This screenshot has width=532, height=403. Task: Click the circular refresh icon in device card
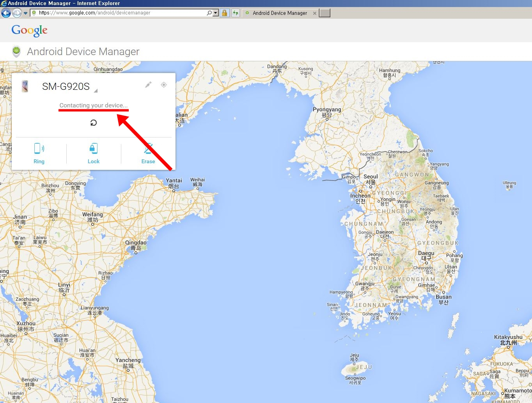94,123
